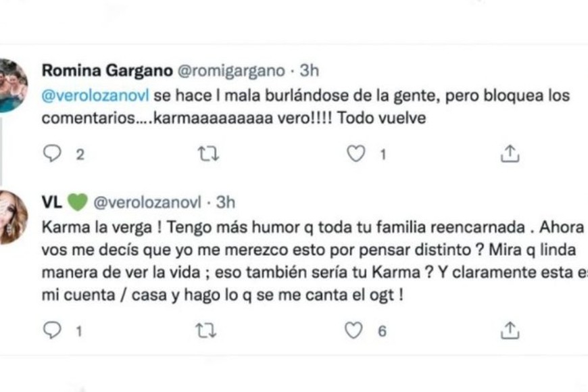This screenshot has height=392, width=588.
Task: Like Romina Gargano's tweet via the heart icon
Action: pos(354,153)
